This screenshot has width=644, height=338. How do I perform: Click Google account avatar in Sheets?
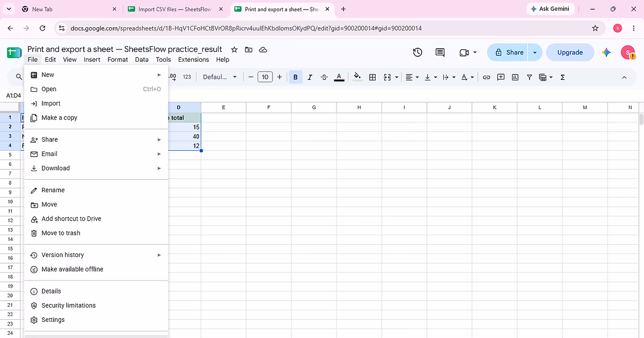pyautogui.click(x=628, y=52)
